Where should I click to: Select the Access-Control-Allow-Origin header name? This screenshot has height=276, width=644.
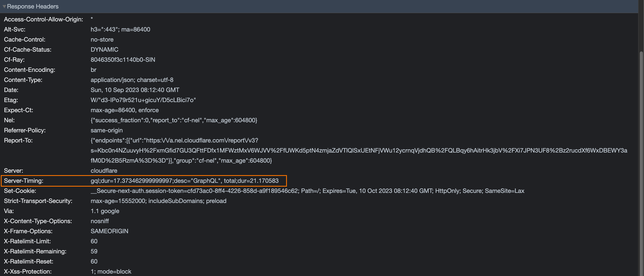coord(43,19)
